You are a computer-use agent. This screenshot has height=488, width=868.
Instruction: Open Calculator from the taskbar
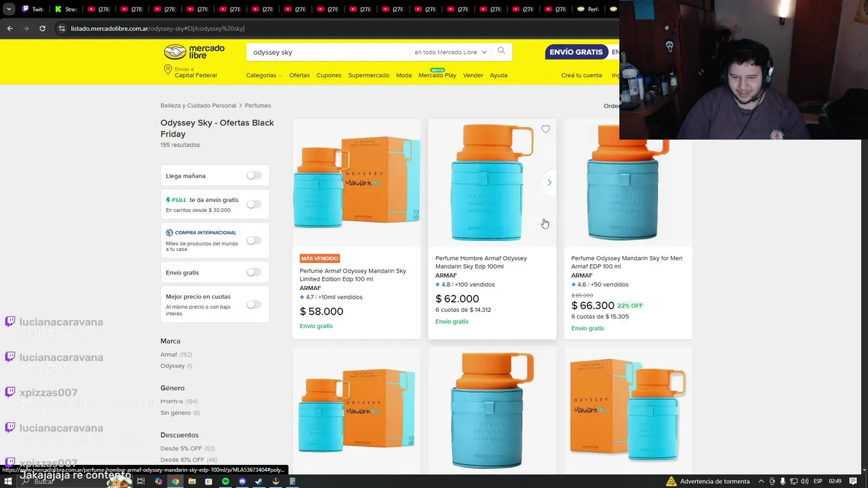(292, 481)
